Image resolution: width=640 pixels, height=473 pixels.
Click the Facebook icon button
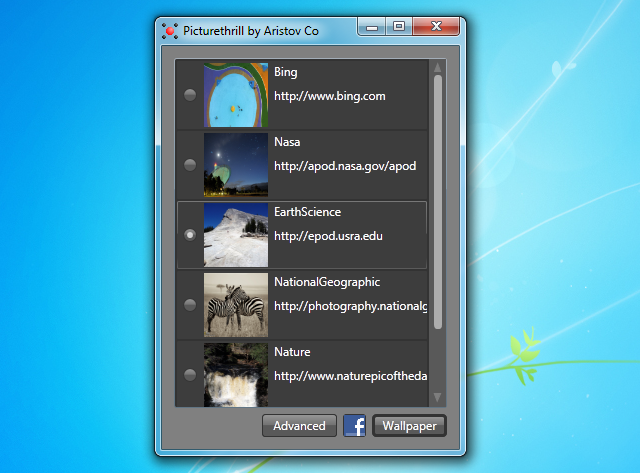[354, 426]
